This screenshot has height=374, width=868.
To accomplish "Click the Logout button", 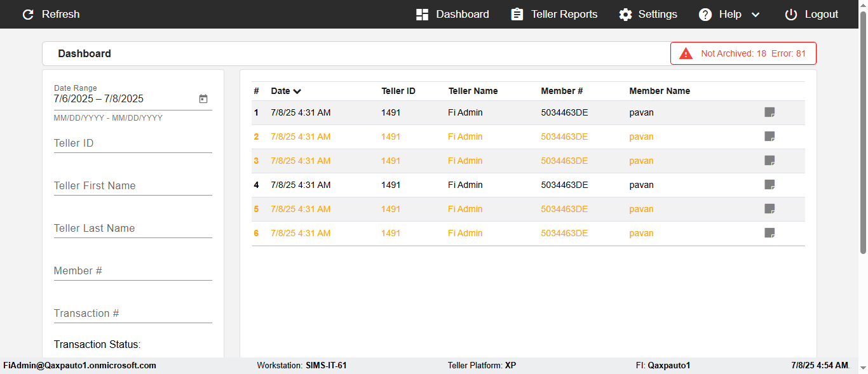I will [811, 15].
